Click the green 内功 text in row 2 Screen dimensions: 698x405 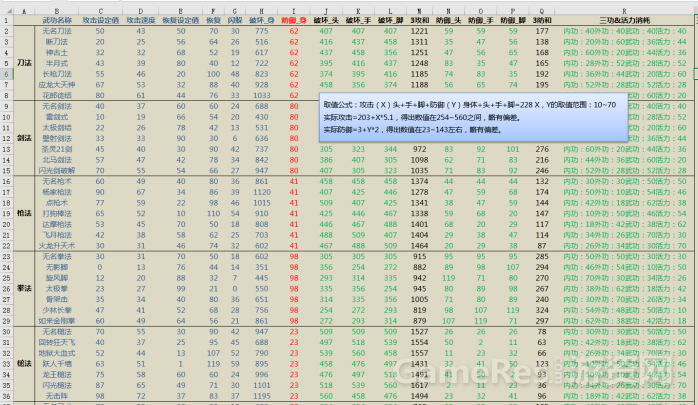tap(570, 31)
